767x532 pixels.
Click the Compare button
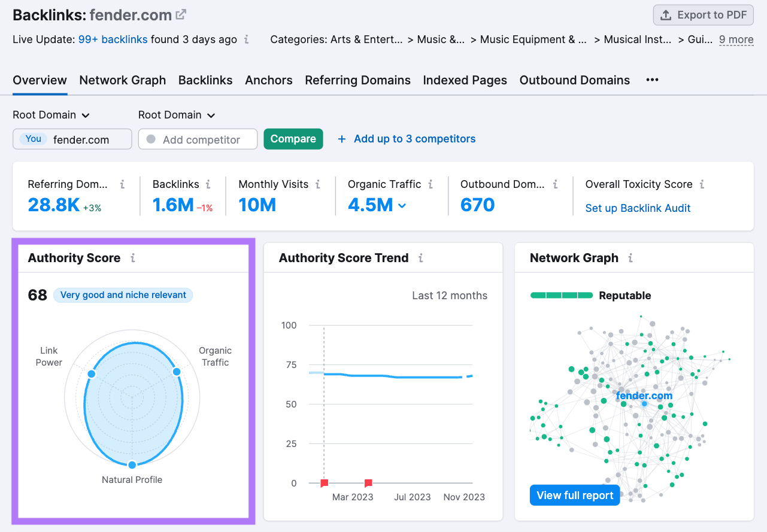click(293, 139)
